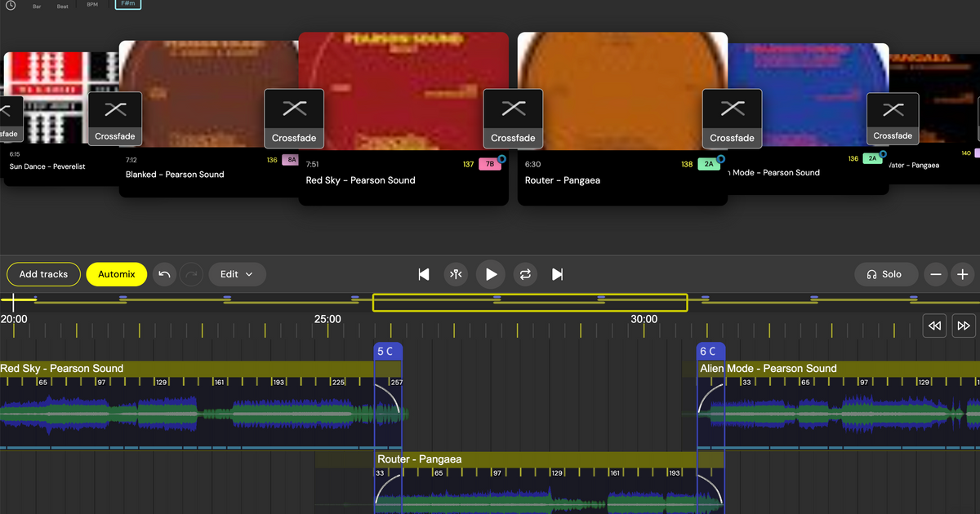Viewport: 980px width, 514px height.
Task: Click the fast-forward double-arrow icon
Action: (x=963, y=326)
